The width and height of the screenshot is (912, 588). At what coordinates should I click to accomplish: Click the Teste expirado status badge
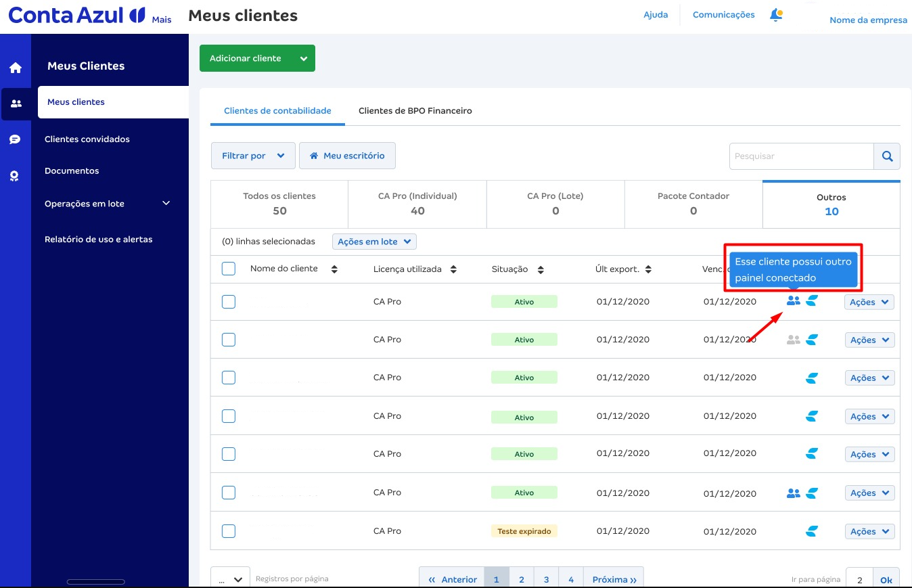tap(524, 531)
